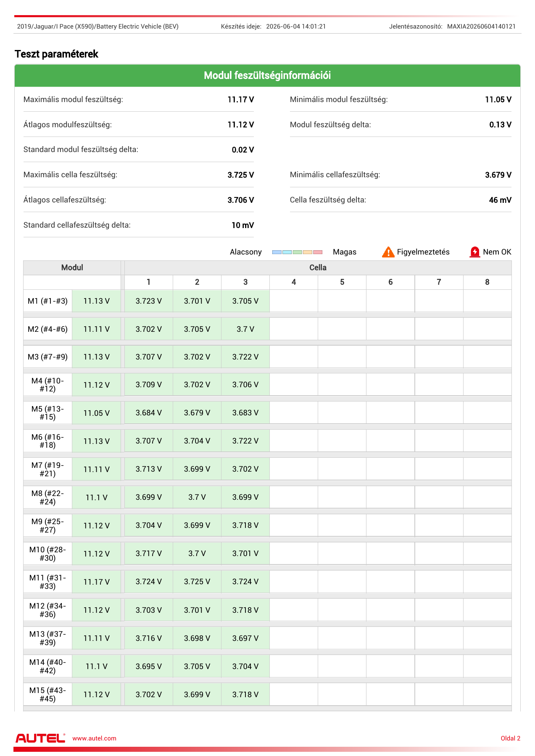Select cell 3.703 V in the M12 row
The width and height of the screenshot is (535, 756).
149,610
